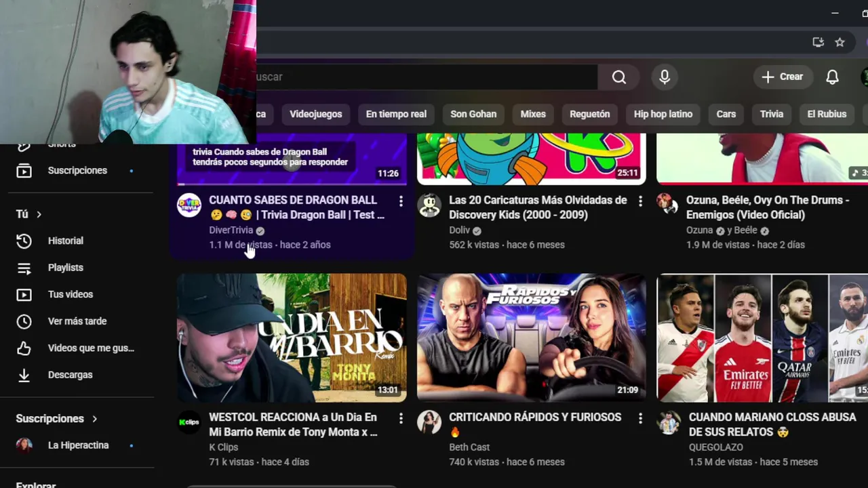Image resolution: width=868 pixels, height=488 pixels.
Task: Open Las 20 Caricaturas Más Olvidadas title
Action: tap(538, 207)
